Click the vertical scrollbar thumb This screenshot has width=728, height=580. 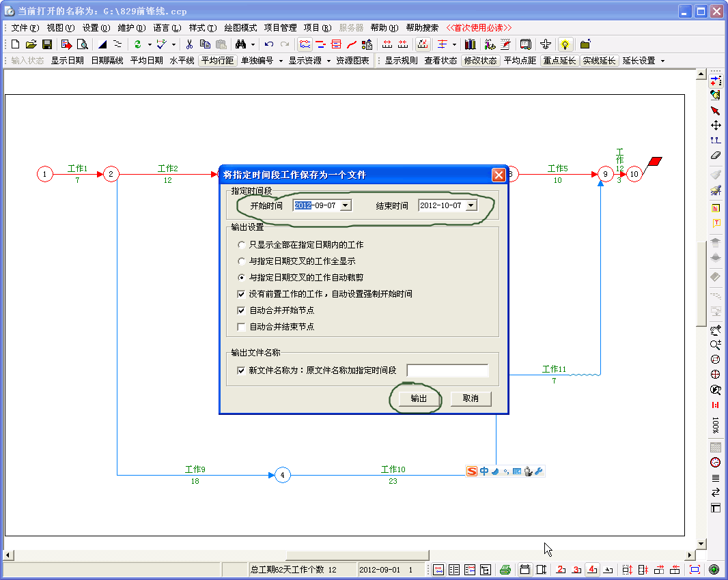(x=701, y=284)
